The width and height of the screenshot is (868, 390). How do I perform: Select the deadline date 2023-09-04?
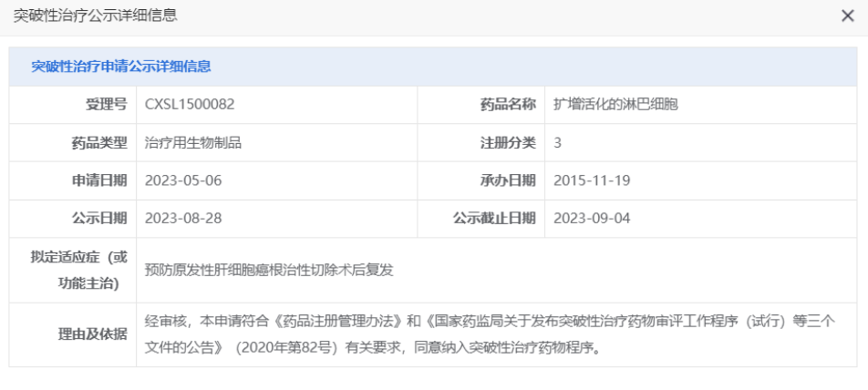[x=592, y=219]
